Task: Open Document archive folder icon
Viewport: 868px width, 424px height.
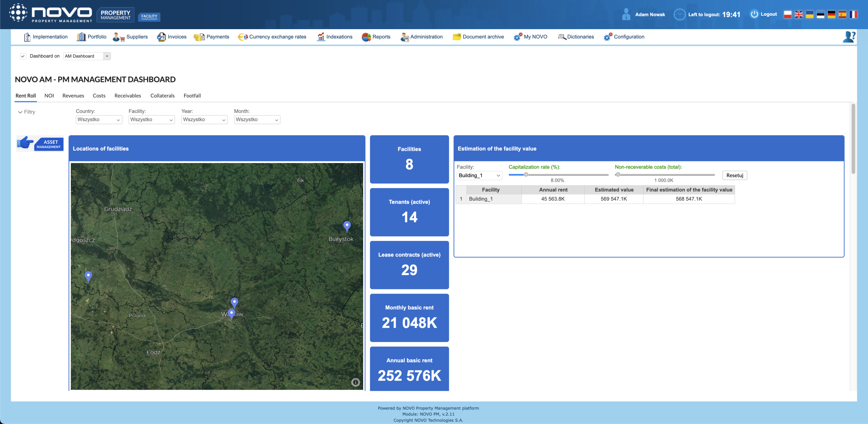Action: point(457,37)
